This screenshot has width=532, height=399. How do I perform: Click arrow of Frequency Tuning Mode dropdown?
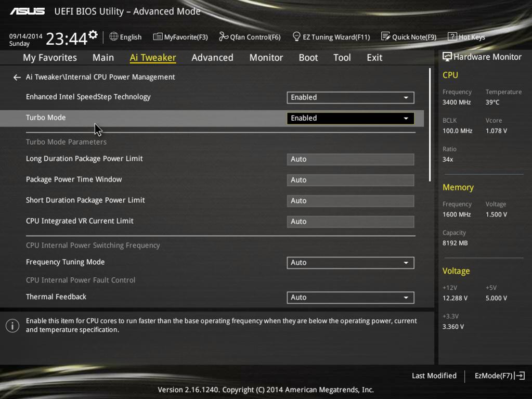[406, 263]
